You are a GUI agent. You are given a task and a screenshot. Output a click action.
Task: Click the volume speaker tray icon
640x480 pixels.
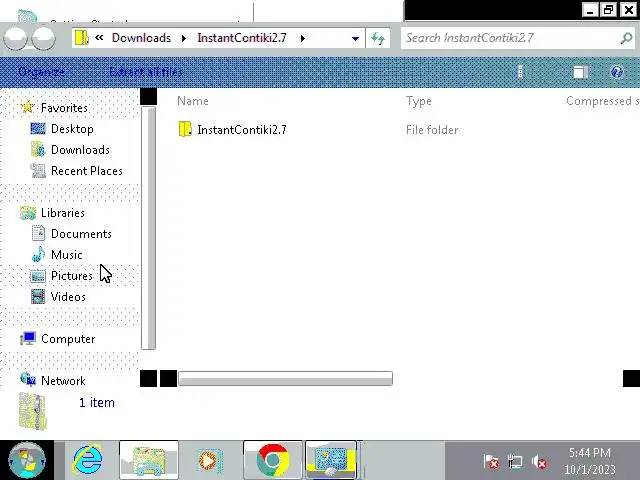click(x=540, y=462)
